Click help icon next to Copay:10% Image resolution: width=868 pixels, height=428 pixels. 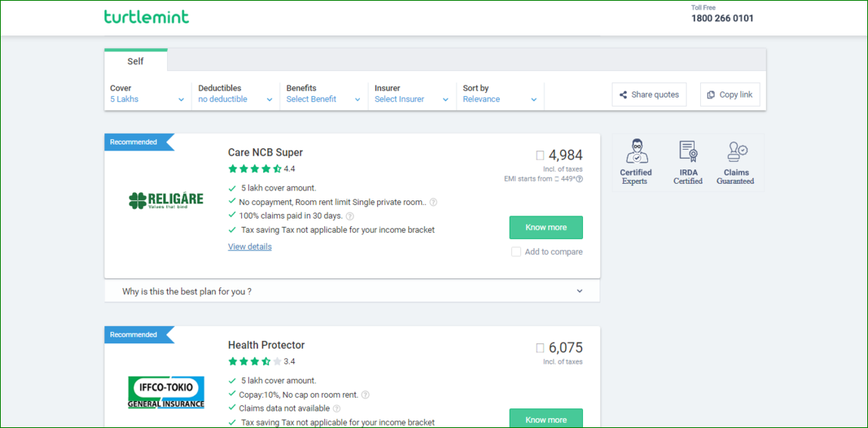pyautogui.click(x=365, y=395)
